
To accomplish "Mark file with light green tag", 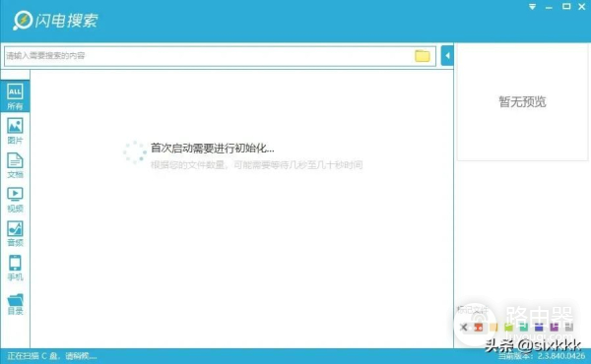I will 508,328.
